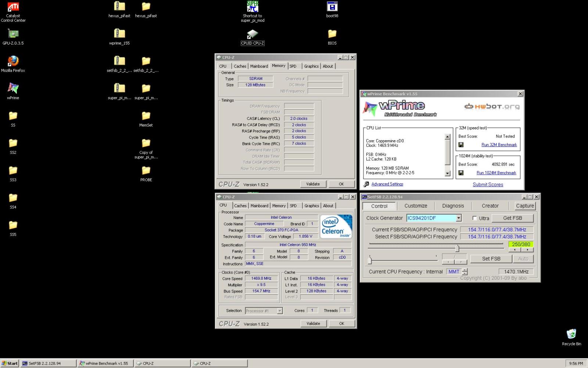Click the green 250/380 value field
The width and height of the screenshot is (588, 368).
[x=521, y=244]
